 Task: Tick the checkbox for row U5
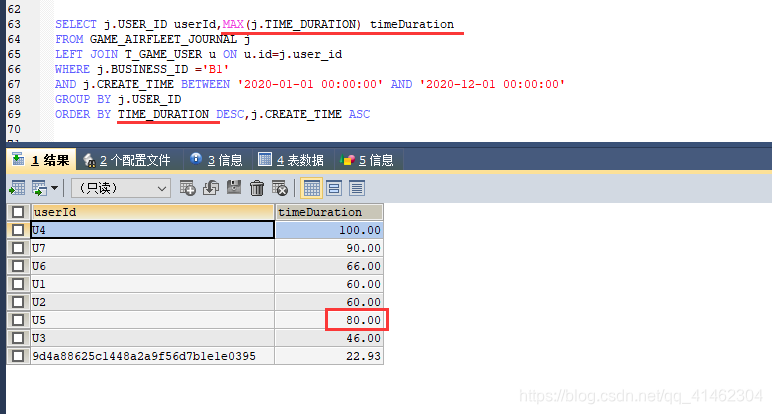pos(18,320)
